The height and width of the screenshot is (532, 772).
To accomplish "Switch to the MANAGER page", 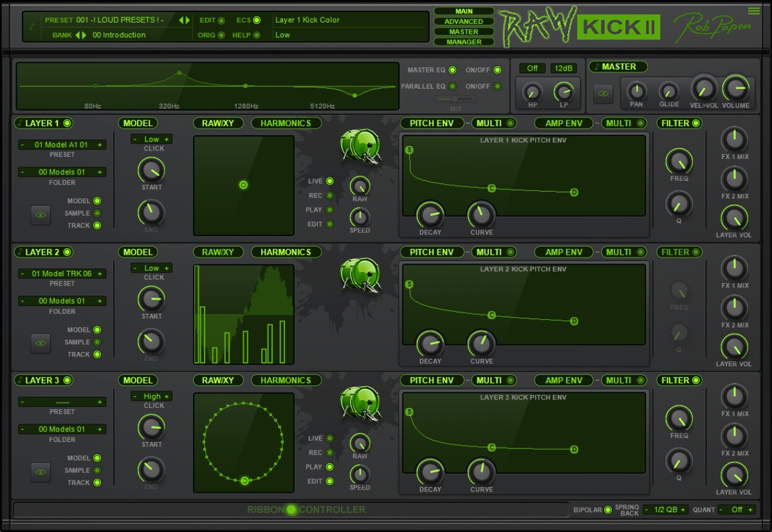I will pos(464,42).
